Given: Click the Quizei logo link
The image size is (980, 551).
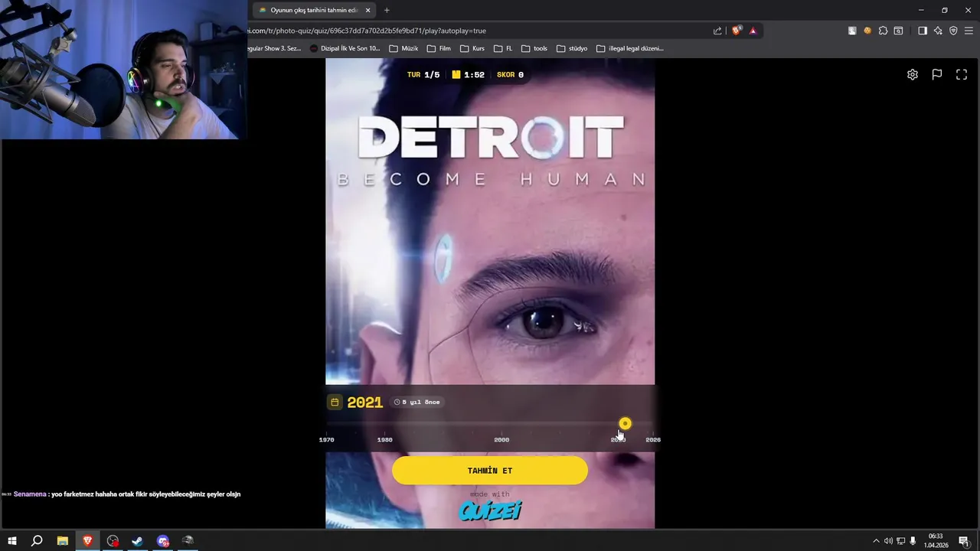Looking at the screenshot, I should coord(490,511).
